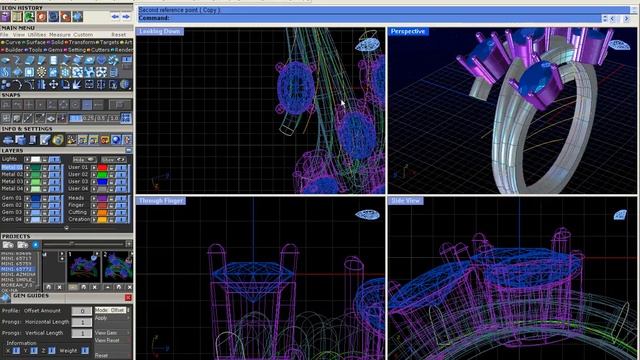Go forward with the Icon History right arrow
This screenshot has width=640, height=360.
pyautogui.click(x=126, y=17)
